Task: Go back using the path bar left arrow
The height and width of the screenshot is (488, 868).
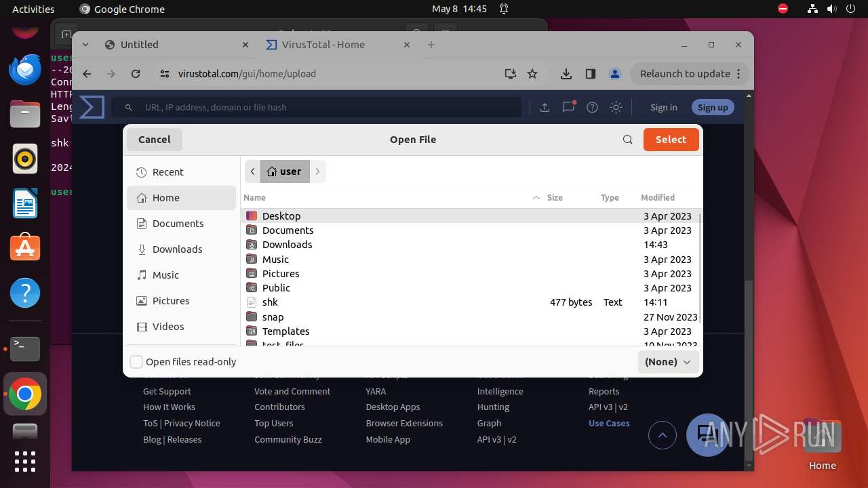Action: click(252, 171)
